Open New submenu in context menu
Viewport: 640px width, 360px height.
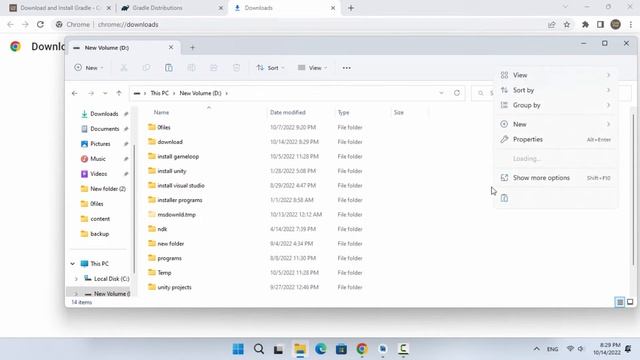(556, 124)
